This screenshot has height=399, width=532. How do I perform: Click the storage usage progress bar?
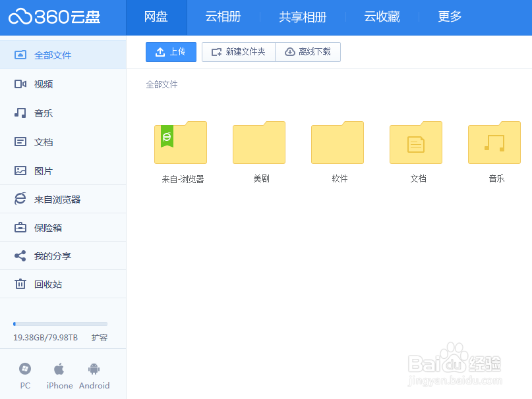click(x=61, y=324)
